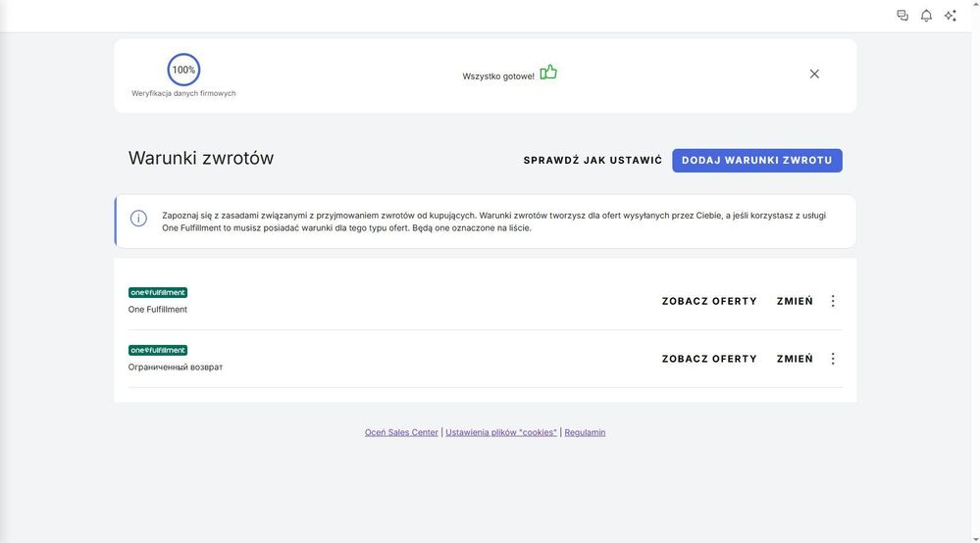Click Zmień for One Fulfillment
This screenshot has width=980, height=543.
coord(795,301)
